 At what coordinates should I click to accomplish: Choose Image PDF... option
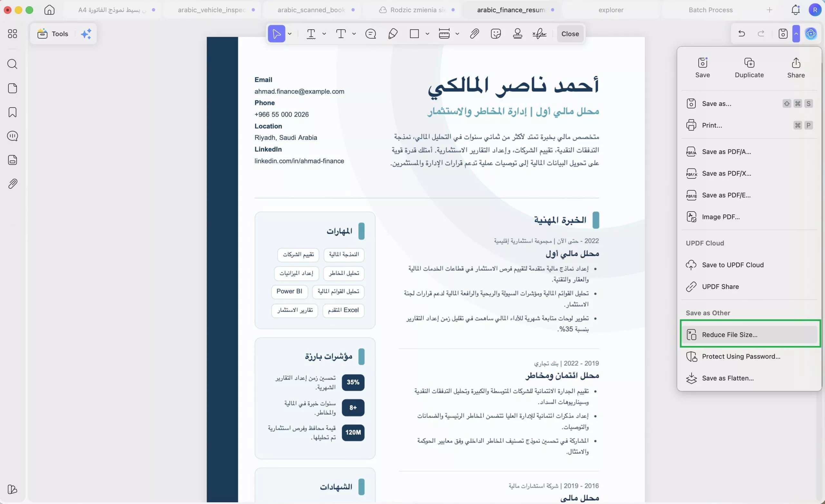click(x=749, y=217)
